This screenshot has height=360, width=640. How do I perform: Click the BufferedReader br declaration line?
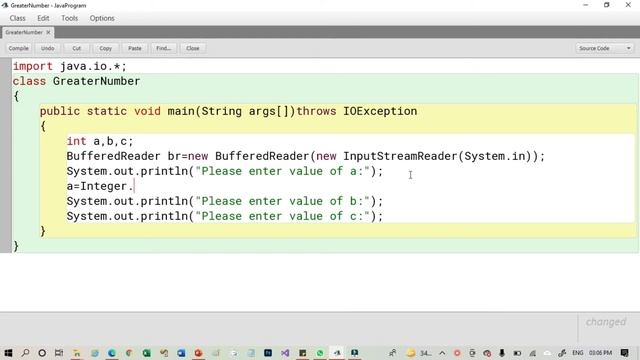click(306, 156)
